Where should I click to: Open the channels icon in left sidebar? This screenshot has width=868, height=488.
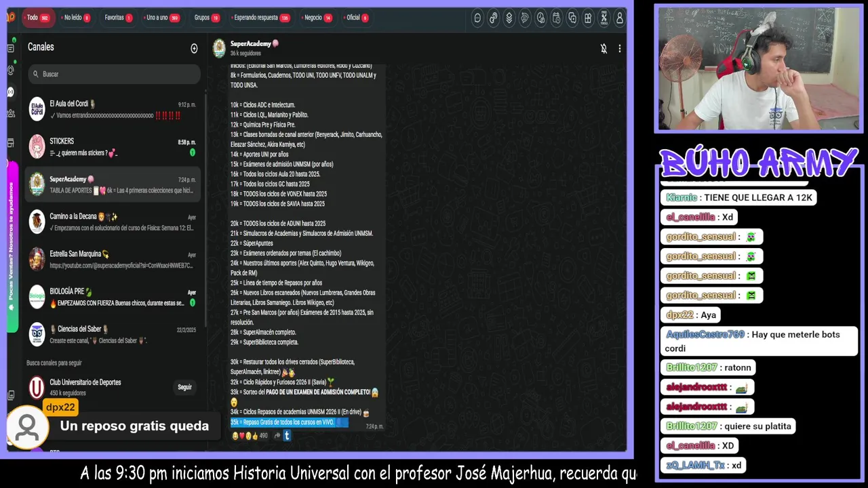[10, 91]
